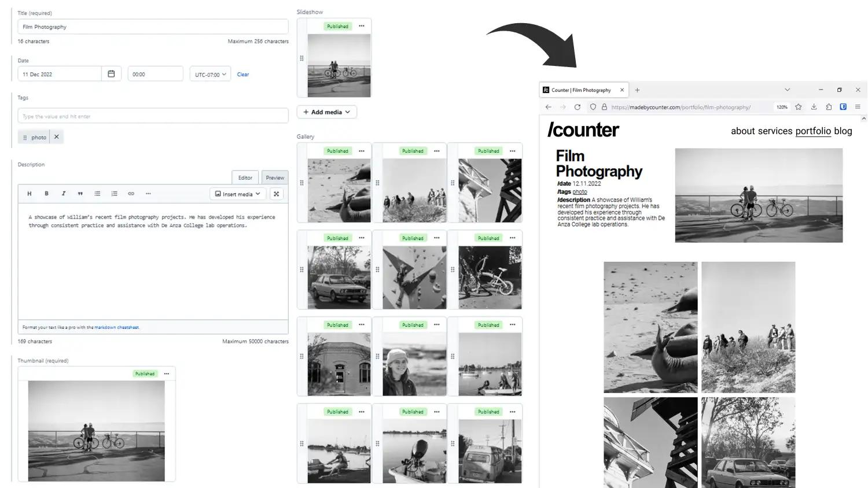This screenshot has height=488, width=868.
Task: Open the portfolio page on the website
Action: [813, 131]
